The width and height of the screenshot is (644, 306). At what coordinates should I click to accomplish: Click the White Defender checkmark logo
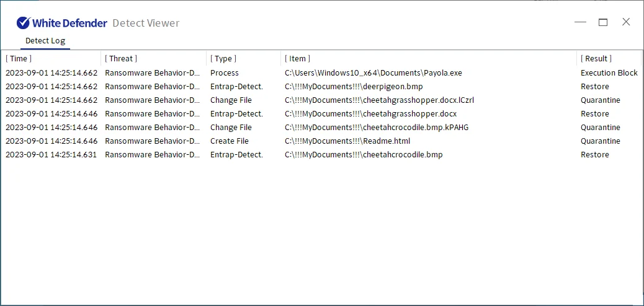pos(24,23)
